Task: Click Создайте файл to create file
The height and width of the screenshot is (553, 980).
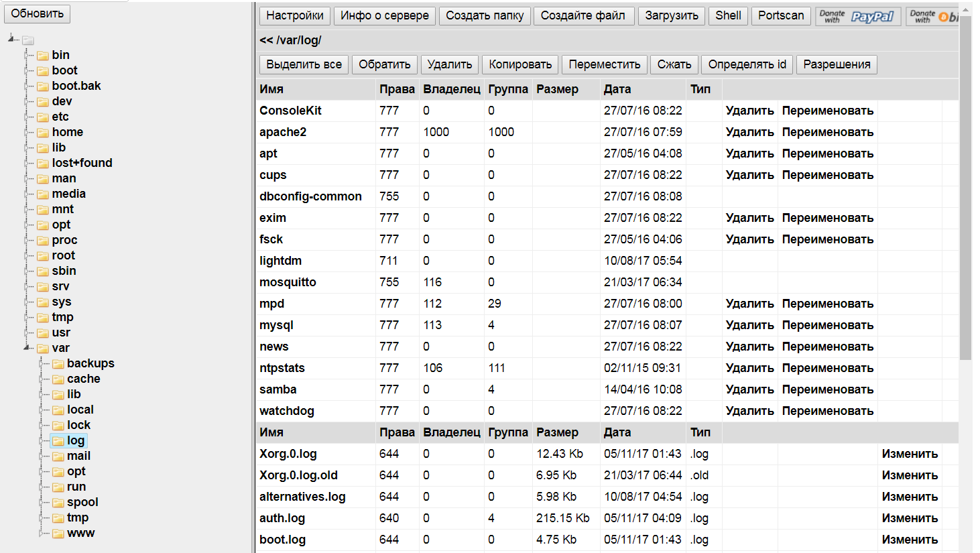Action: [583, 15]
